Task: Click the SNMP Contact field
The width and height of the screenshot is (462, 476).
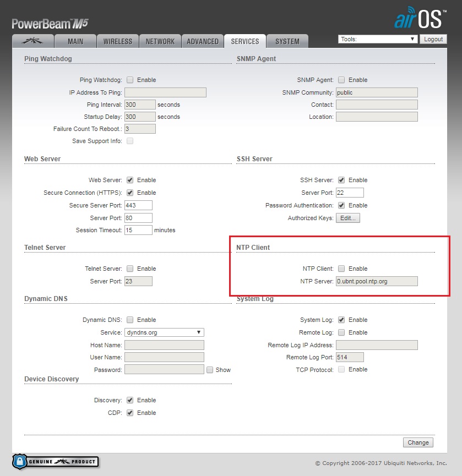Action: (377, 105)
